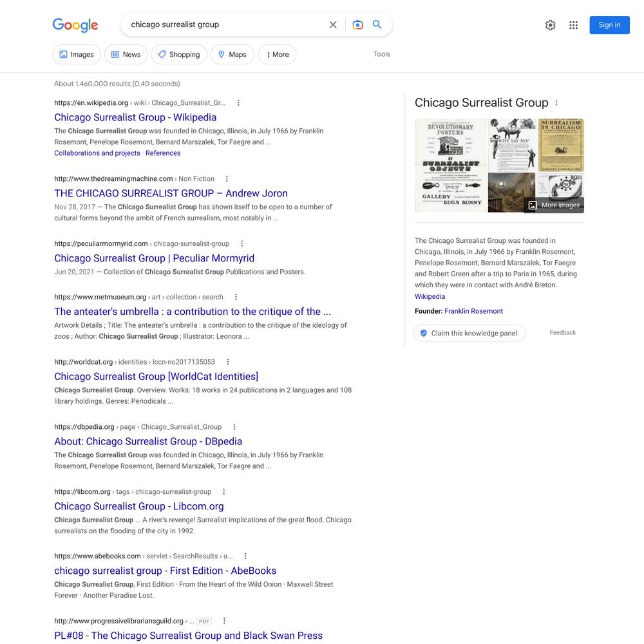Screen dimensions: 644x644
Task: Open Chicago Surrealist Group - Wikipedia result
Action: [135, 117]
